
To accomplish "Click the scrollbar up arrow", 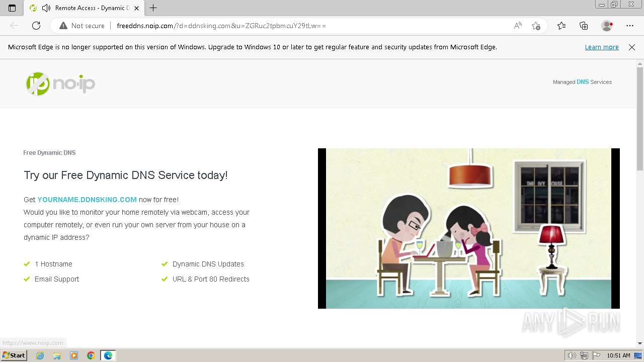I will click(640, 63).
